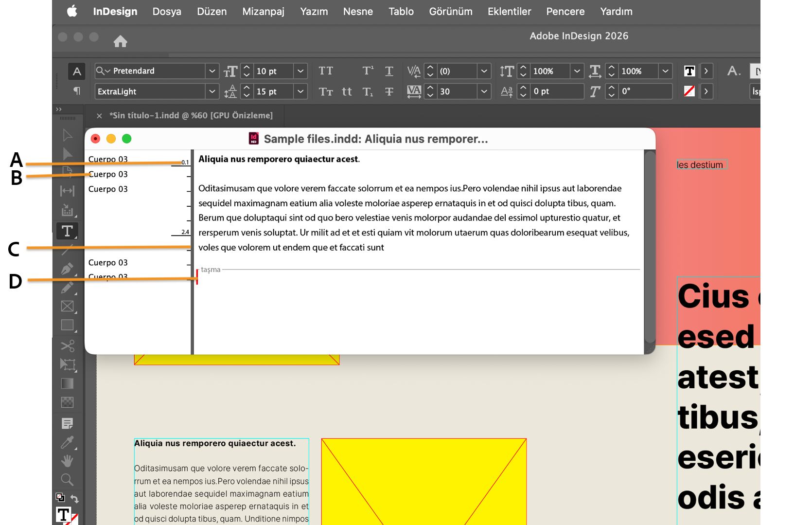Open the Pretendard font family dropdown

click(x=212, y=71)
